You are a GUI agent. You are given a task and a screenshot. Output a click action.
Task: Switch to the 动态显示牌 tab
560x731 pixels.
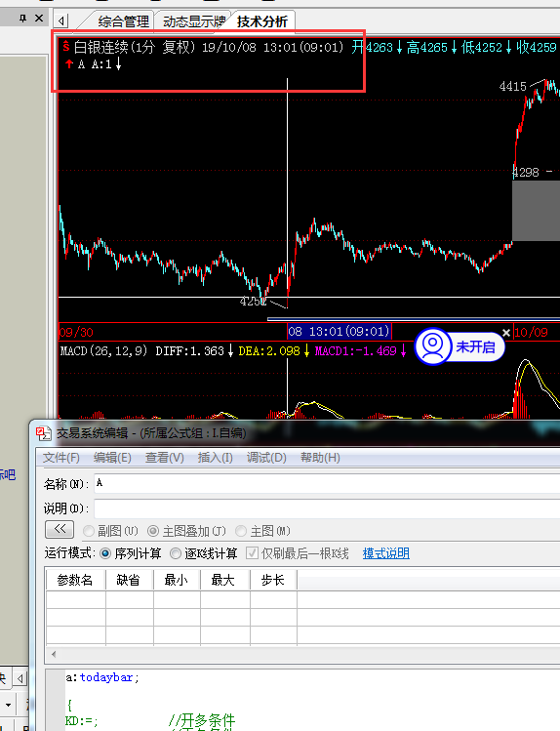click(194, 21)
